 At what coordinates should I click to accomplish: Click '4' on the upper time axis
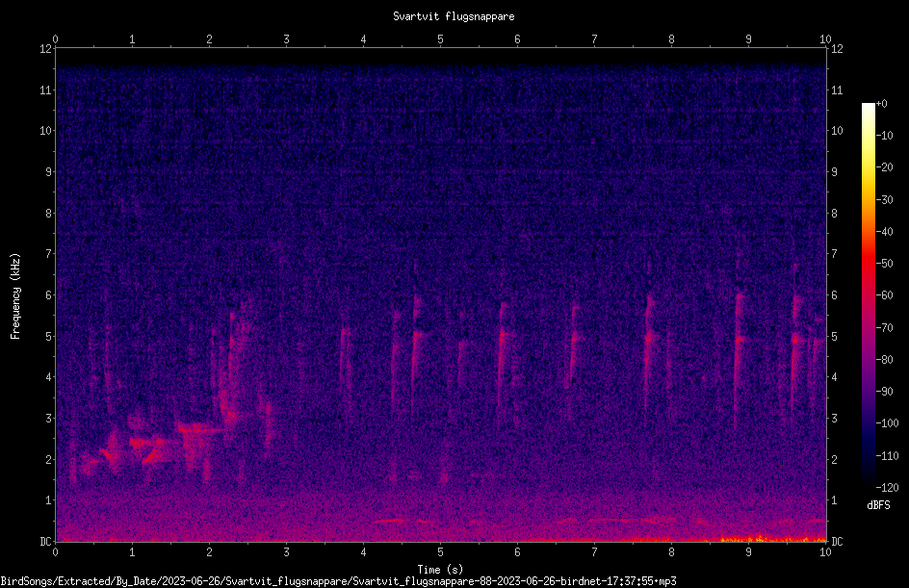tap(363, 39)
